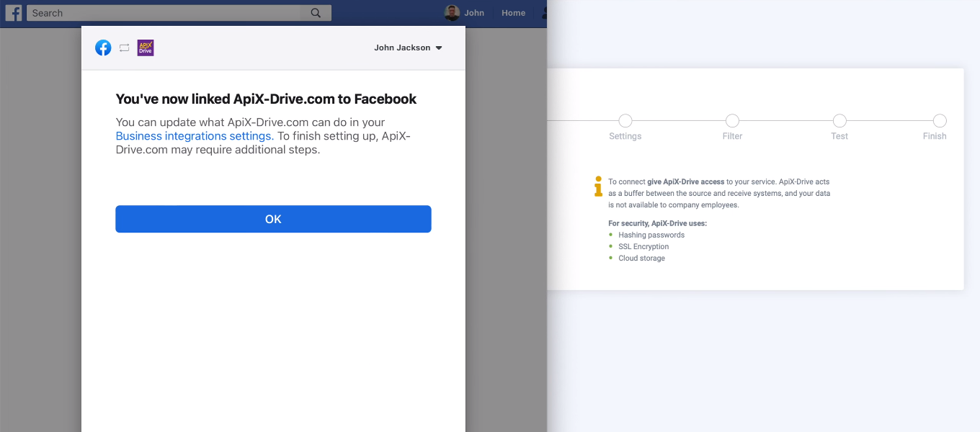
Task: Select the Filter step circle in the progress bar
Action: [732, 121]
